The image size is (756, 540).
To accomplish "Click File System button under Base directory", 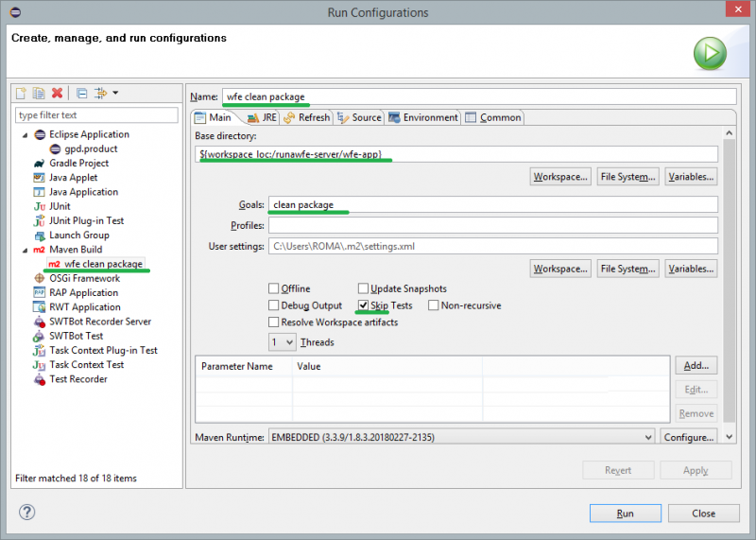I will [x=627, y=177].
